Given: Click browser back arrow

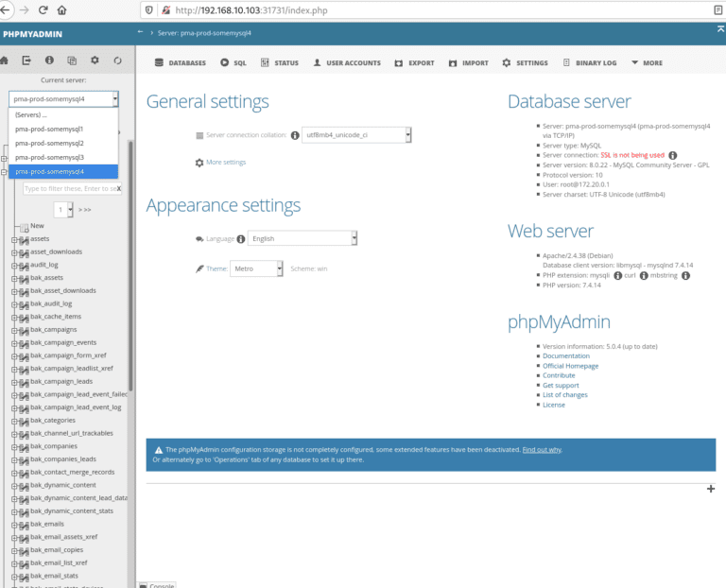Looking at the screenshot, I should 5,9.
